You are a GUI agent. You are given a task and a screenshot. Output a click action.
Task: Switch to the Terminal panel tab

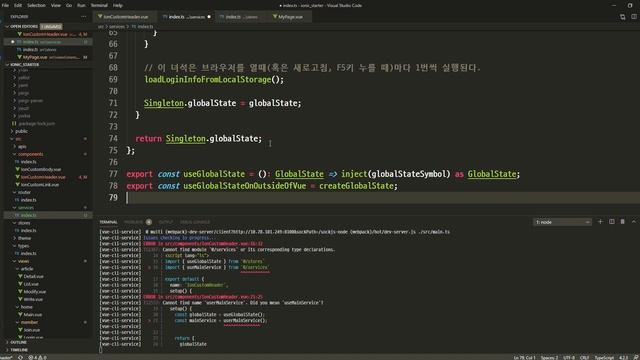(x=108, y=222)
